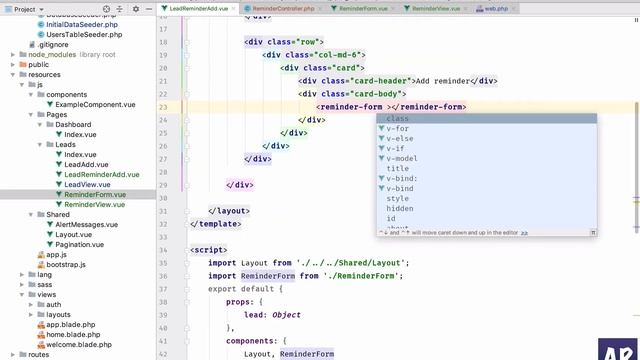Screen dimensions: 640x360
Task: Expand the sass folder
Action: click(x=22, y=284)
